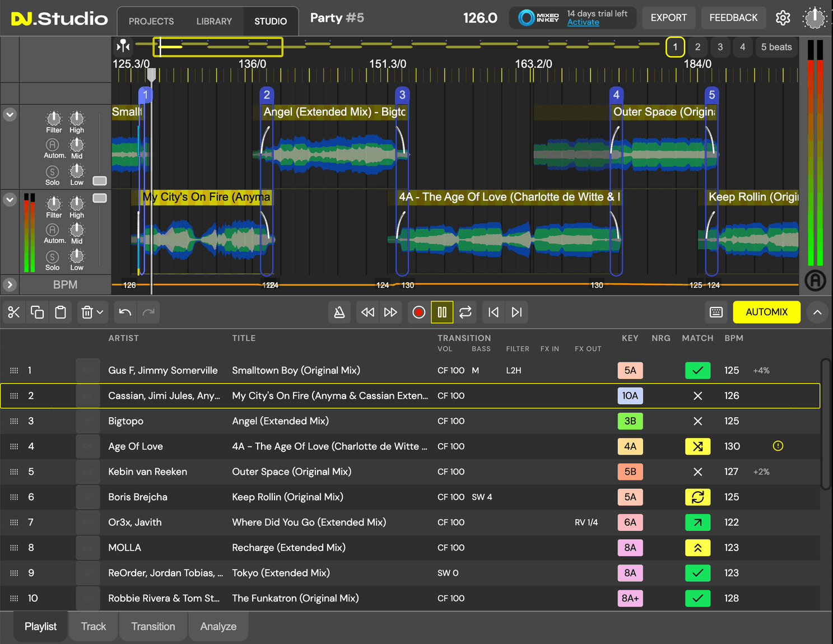833x644 pixels.
Task: Open the LIBRARY tab
Action: click(x=214, y=21)
